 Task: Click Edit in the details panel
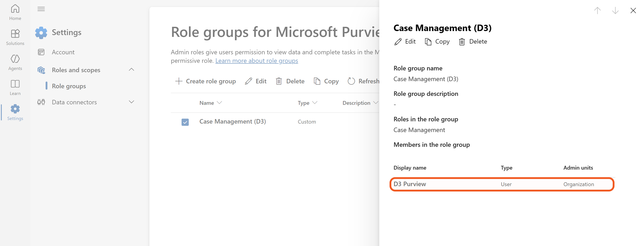point(405,42)
